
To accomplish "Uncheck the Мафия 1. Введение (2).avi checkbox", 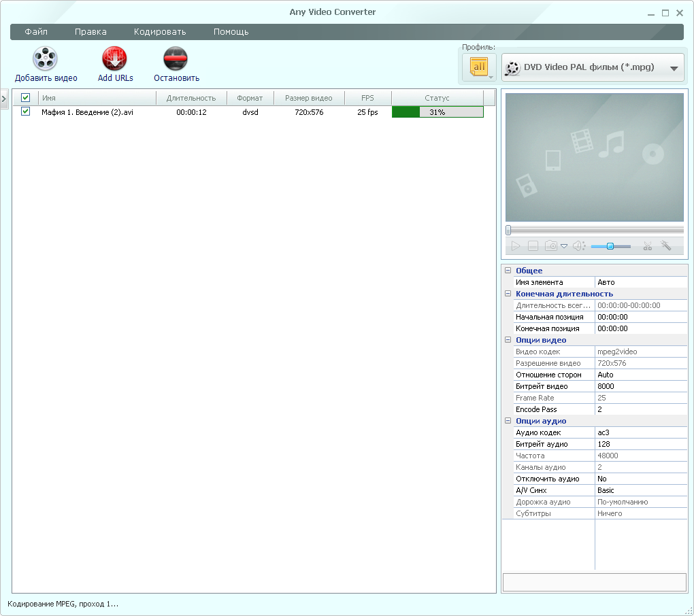I will point(26,112).
